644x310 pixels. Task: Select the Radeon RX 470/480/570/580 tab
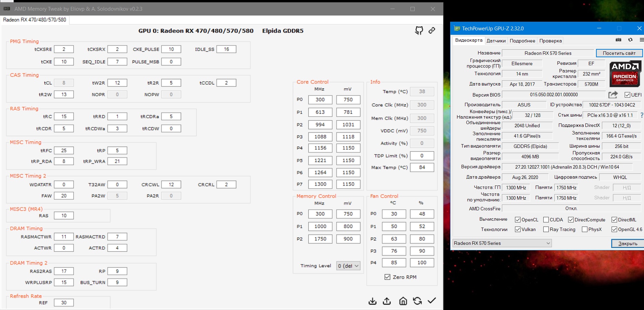[x=35, y=20]
